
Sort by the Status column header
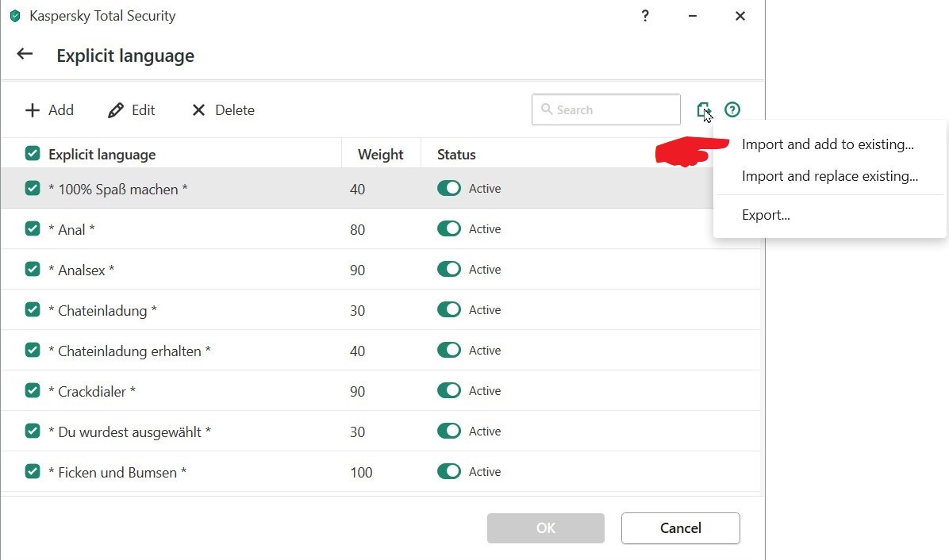(x=456, y=154)
